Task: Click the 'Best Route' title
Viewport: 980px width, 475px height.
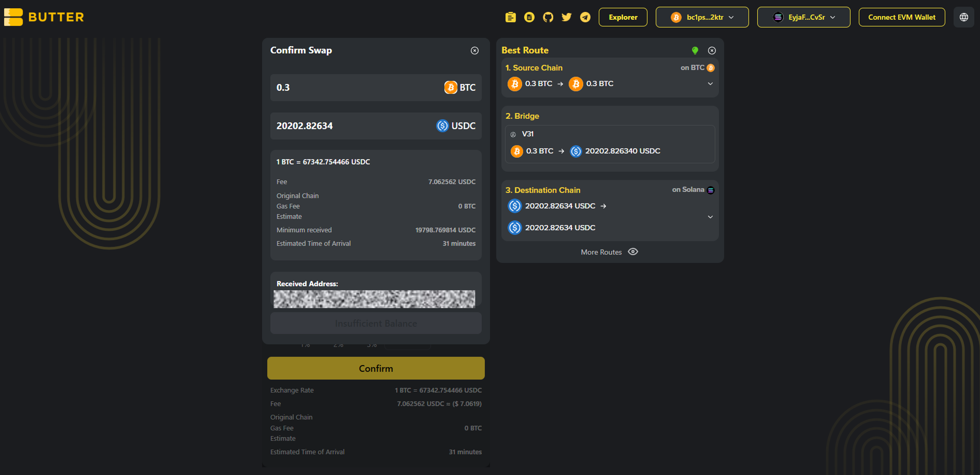Action: pos(525,50)
